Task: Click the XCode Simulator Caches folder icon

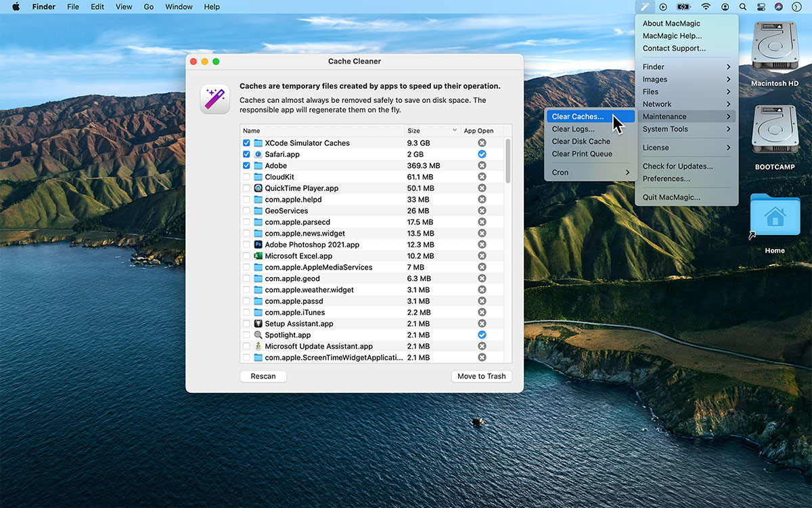Action: click(x=258, y=143)
